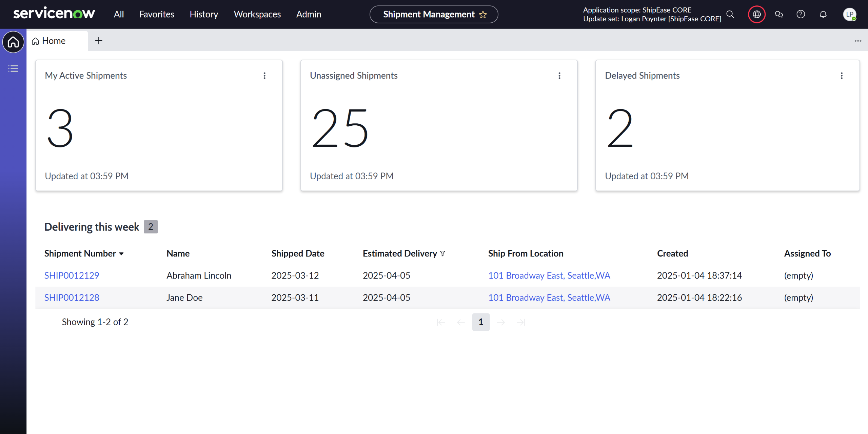Open Delayed Shipments card options menu
The image size is (868, 434).
click(x=842, y=76)
